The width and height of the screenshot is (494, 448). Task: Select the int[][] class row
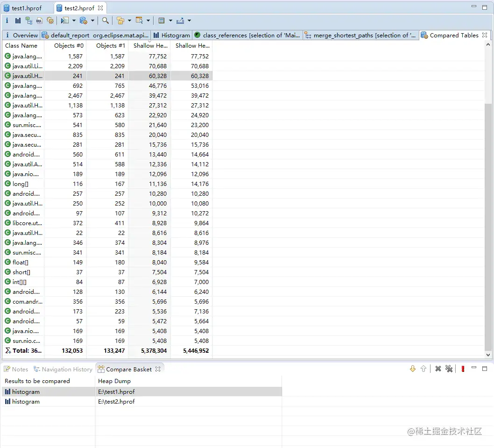pos(107,282)
